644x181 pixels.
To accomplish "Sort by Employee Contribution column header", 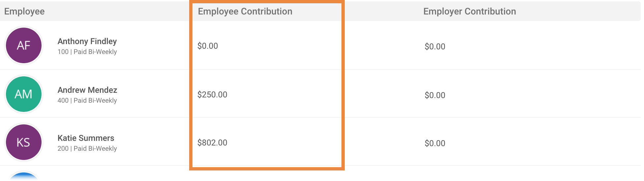I will click(x=245, y=11).
